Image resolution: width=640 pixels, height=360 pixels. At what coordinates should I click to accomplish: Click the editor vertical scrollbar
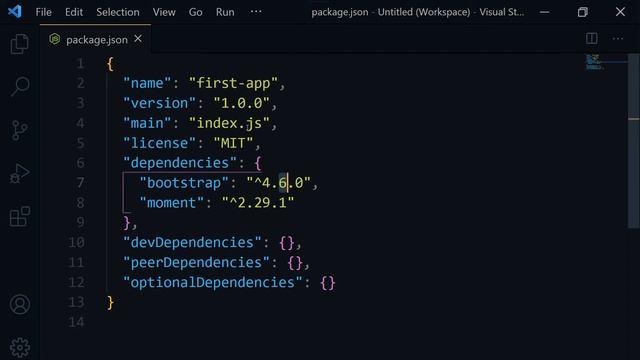coord(633,141)
